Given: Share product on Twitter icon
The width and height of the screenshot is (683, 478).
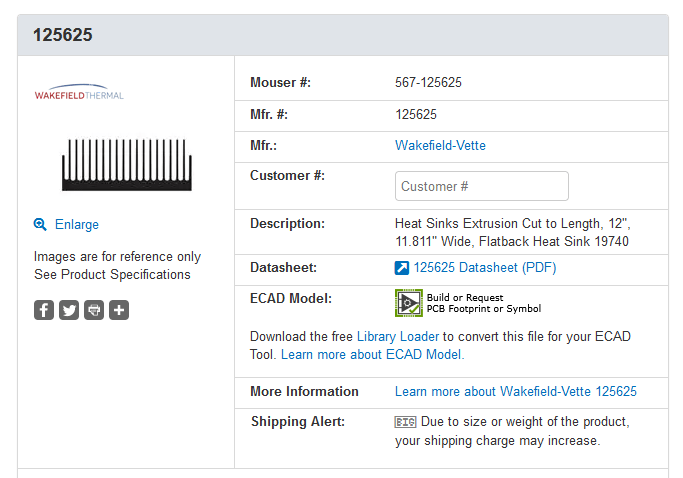Looking at the screenshot, I should point(69,310).
